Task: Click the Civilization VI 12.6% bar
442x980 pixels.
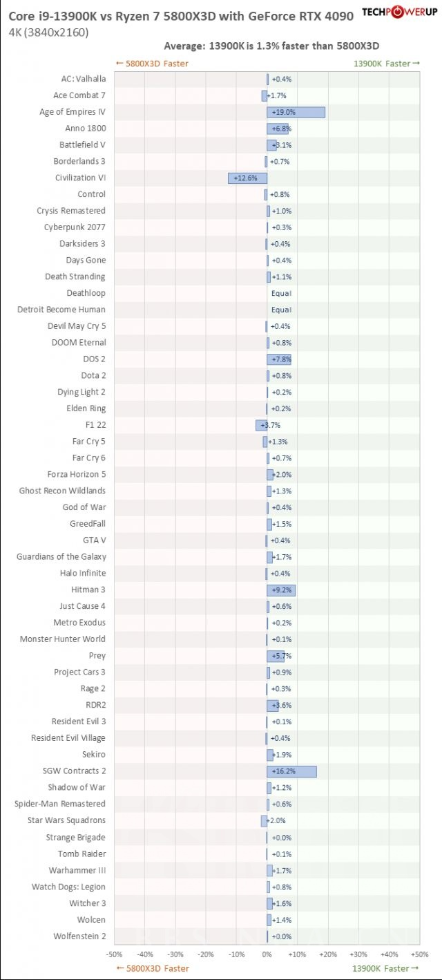Action: click(247, 178)
